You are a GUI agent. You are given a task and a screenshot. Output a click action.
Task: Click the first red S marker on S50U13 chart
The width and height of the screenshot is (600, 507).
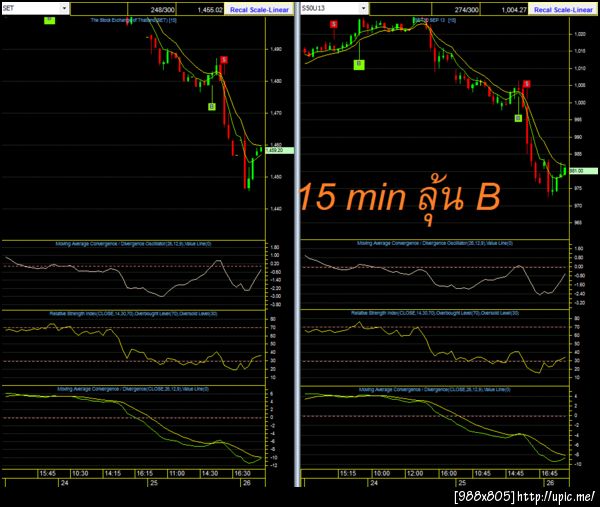pos(334,24)
